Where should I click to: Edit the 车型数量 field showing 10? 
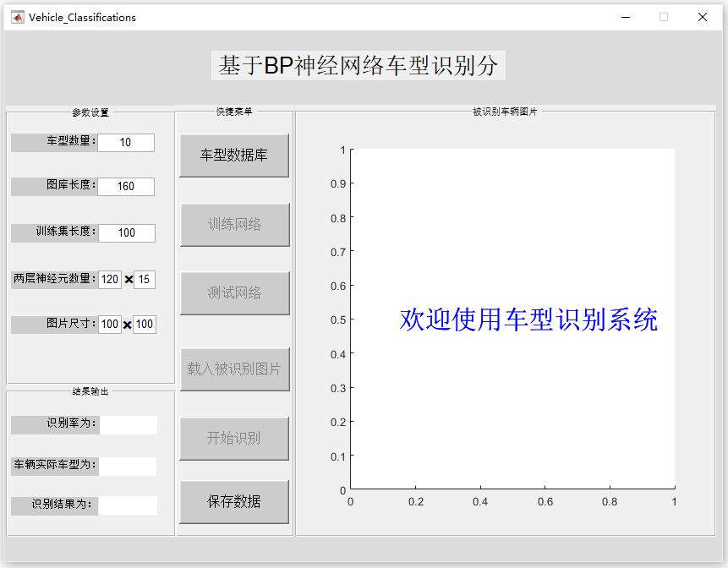pos(126,143)
